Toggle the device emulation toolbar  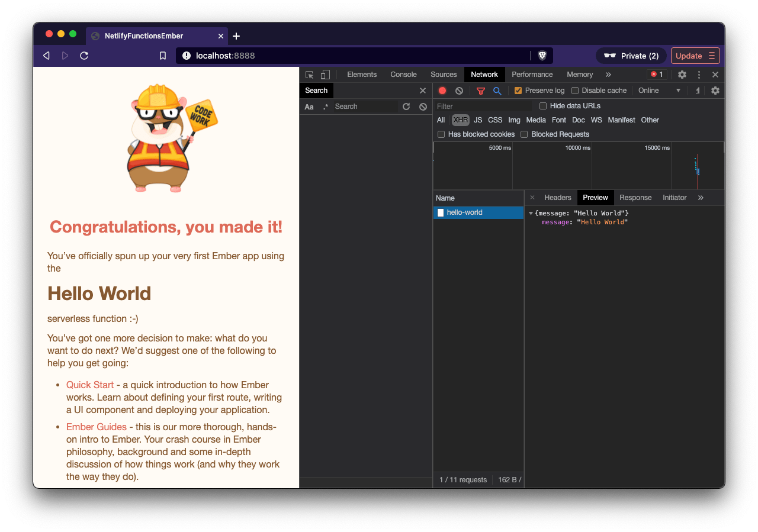pyautogui.click(x=325, y=75)
